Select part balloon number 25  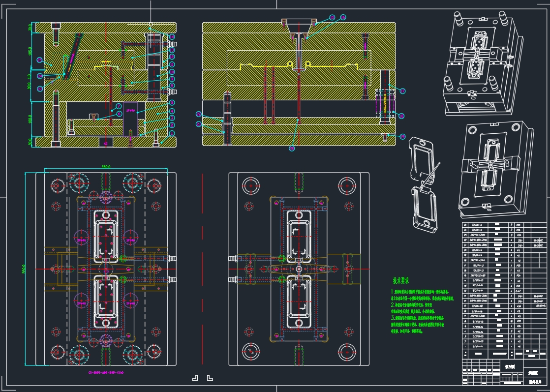coord(40,60)
